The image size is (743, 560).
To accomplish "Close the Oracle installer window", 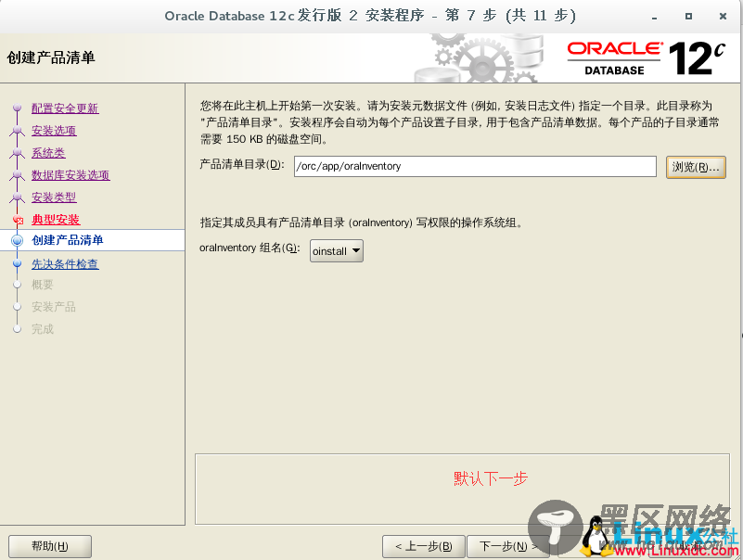I will click(x=723, y=16).
